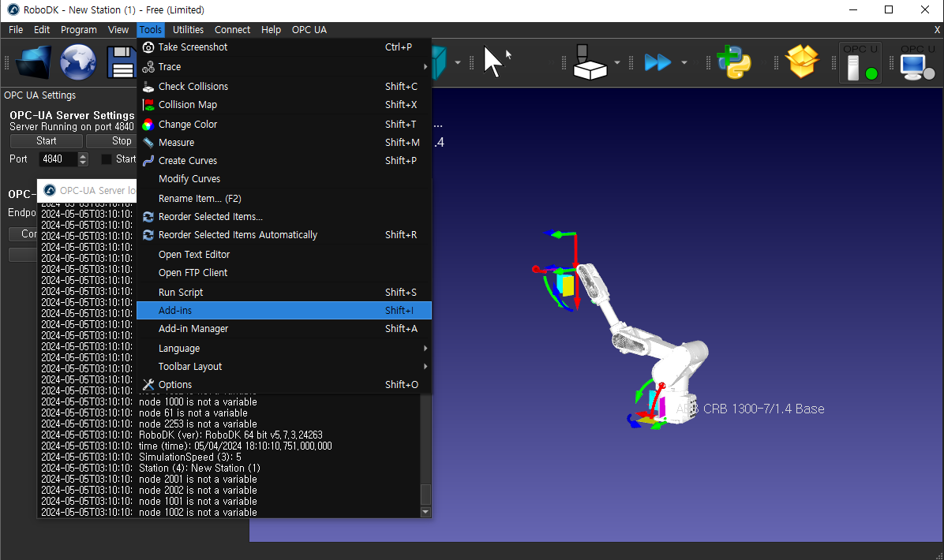Open the Program menu
944x560 pixels.
78,29
